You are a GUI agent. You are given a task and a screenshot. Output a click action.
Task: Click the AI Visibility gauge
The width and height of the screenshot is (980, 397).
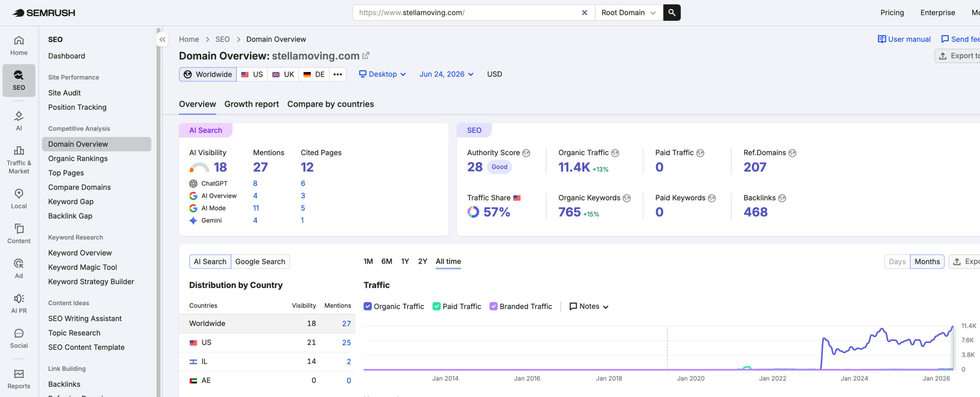[199, 168]
